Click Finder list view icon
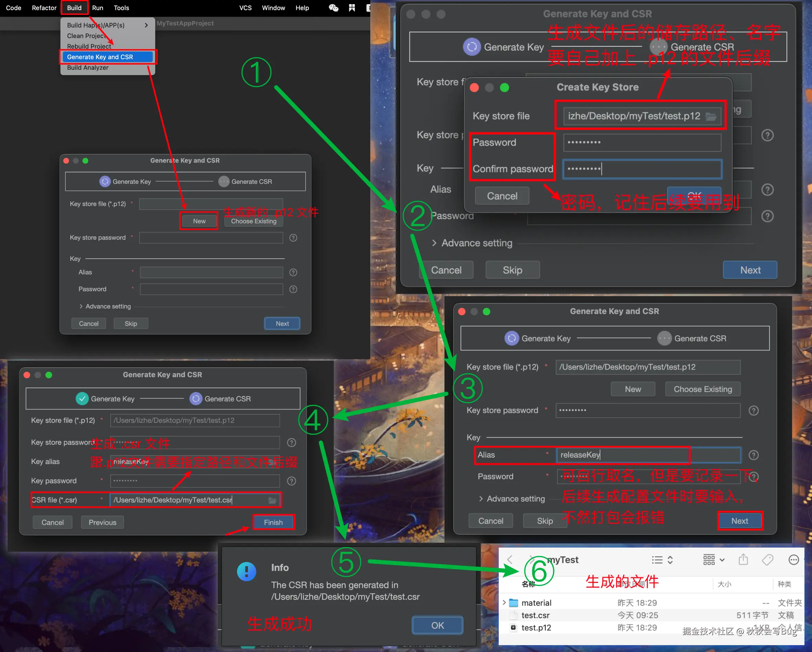This screenshot has height=652, width=812. 657,560
